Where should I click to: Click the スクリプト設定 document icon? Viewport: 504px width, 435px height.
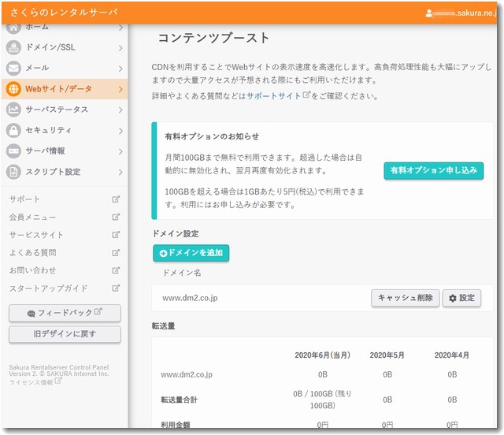click(14, 172)
